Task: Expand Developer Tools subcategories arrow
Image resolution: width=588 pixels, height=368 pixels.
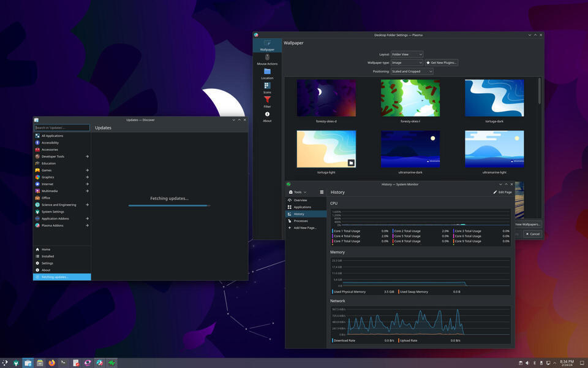Action: (x=87, y=156)
